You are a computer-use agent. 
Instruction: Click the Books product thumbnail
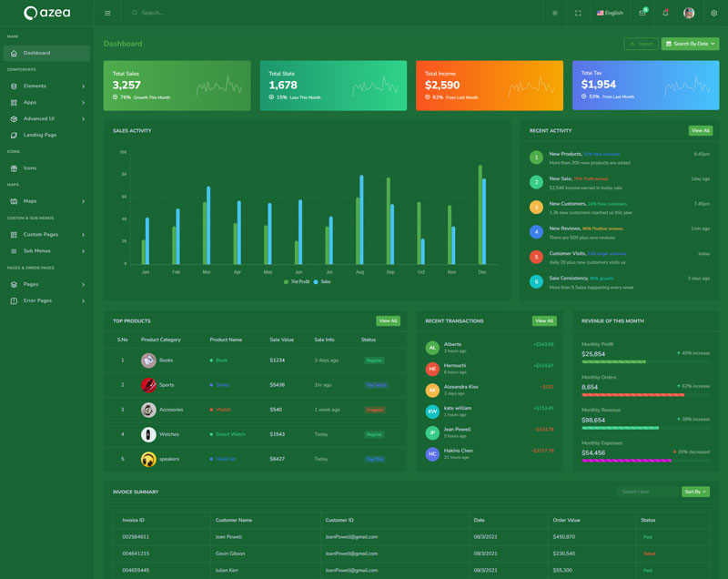(148, 361)
